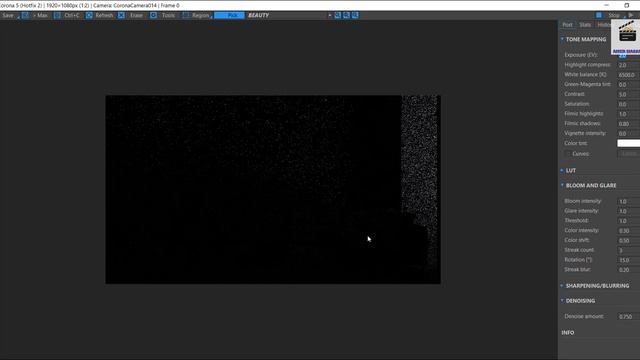
Task: Edit the Denoise amount value
Action: (629, 316)
